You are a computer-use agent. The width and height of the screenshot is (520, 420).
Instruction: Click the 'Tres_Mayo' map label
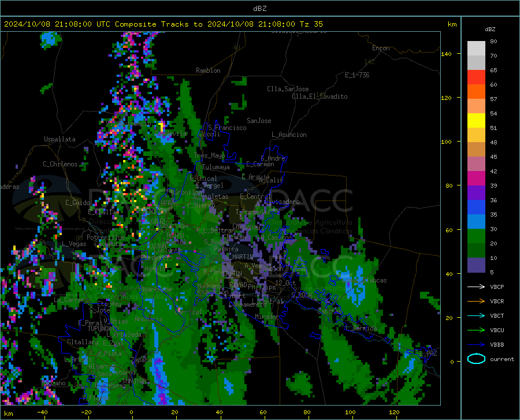pyautogui.click(x=209, y=155)
